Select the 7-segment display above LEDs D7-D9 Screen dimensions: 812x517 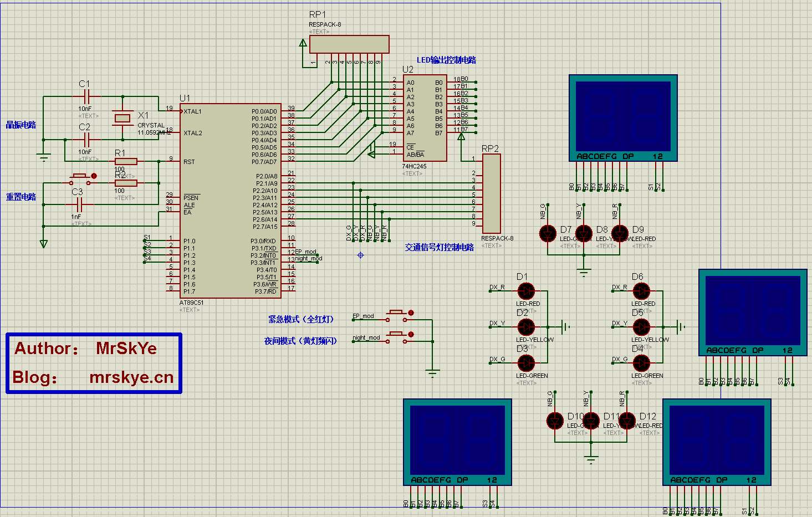point(624,118)
